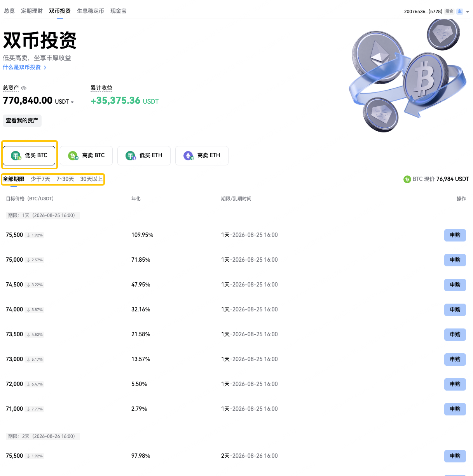The height and width of the screenshot is (476, 473).
Task: Toggle total assets visibility eye icon
Action: pyautogui.click(x=24, y=88)
